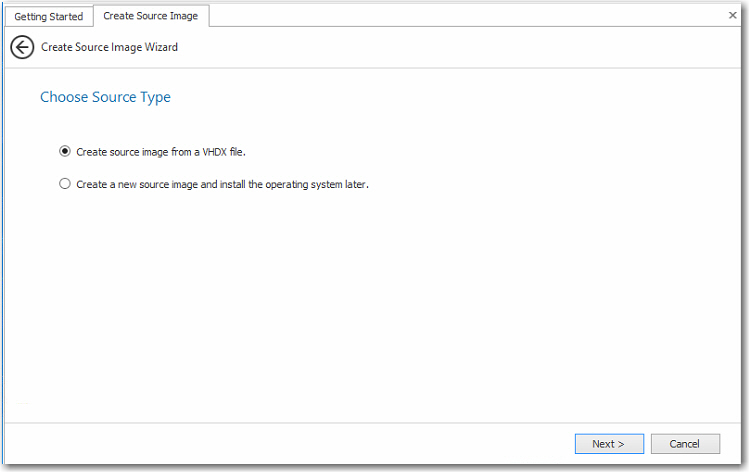Click the word 'Type' in the page heading
This screenshot has width=749, height=472.
(x=156, y=97)
